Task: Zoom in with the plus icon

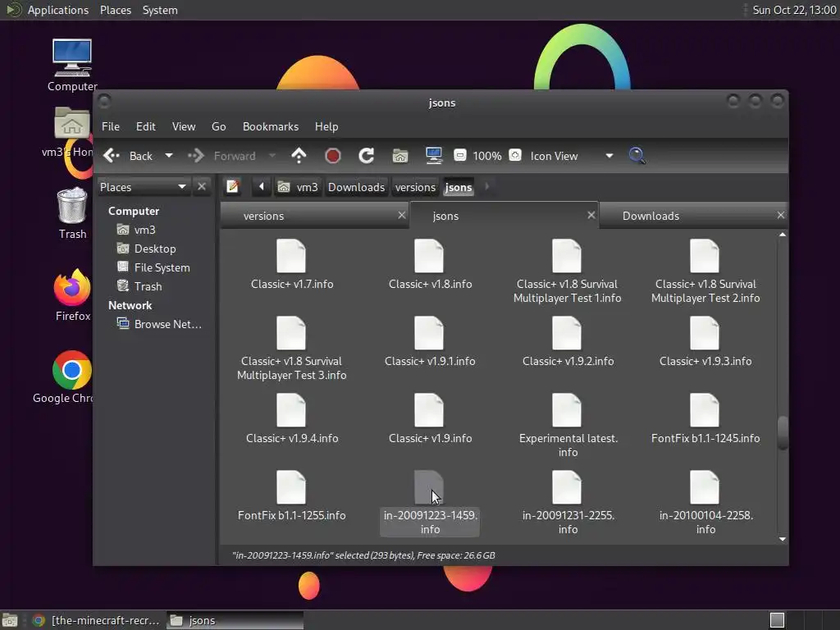Action: coord(515,155)
